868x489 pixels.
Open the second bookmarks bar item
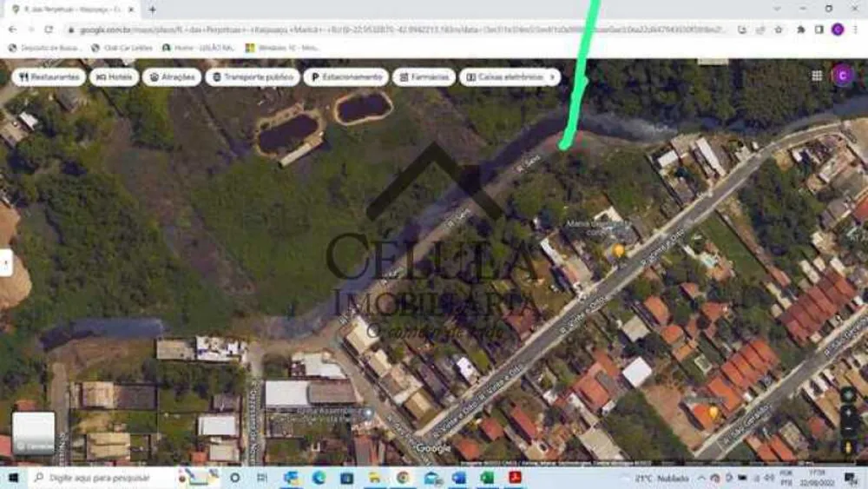point(121,48)
